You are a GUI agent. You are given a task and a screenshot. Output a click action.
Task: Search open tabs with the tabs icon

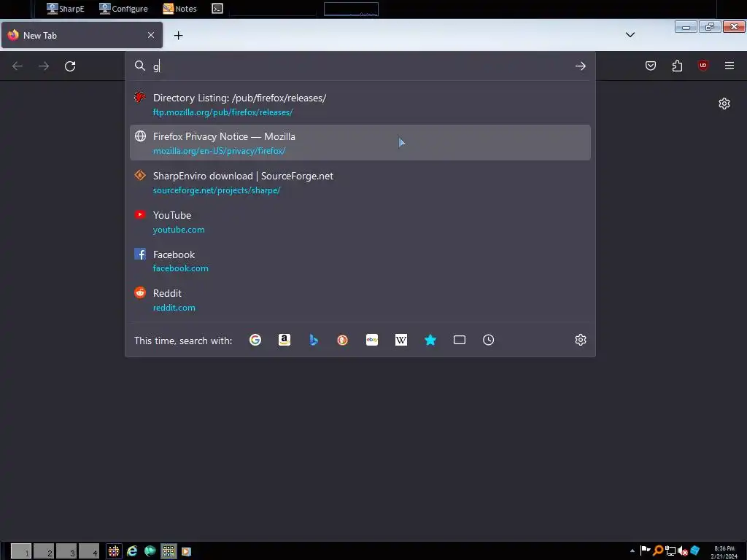pyautogui.click(x=460, y=340)
